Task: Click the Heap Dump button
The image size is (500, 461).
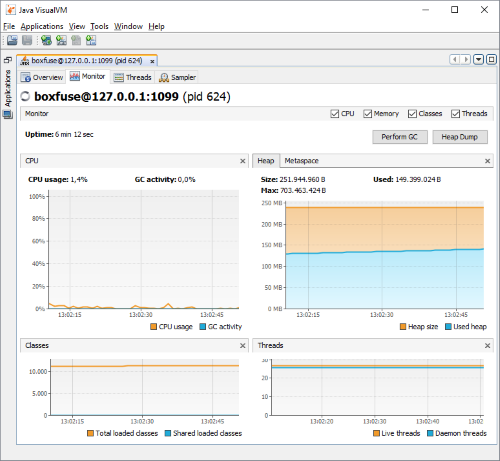Action: click(x=460, y=137)
